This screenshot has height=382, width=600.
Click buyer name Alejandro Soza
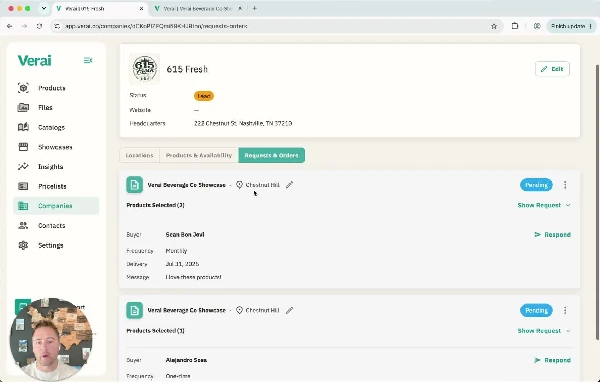tap(186, 360)
